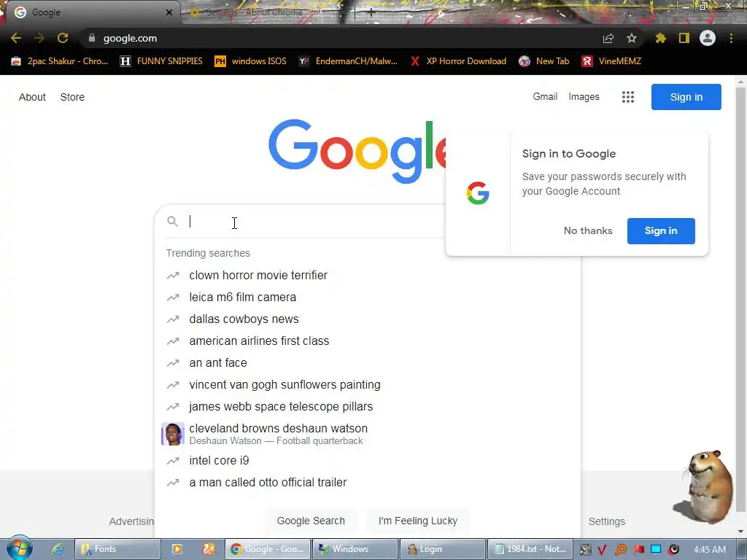The height and width of the screenshot is (560, 747).
Task: Reload the page with the refresh icon
Action: click(x=63, y=38)
